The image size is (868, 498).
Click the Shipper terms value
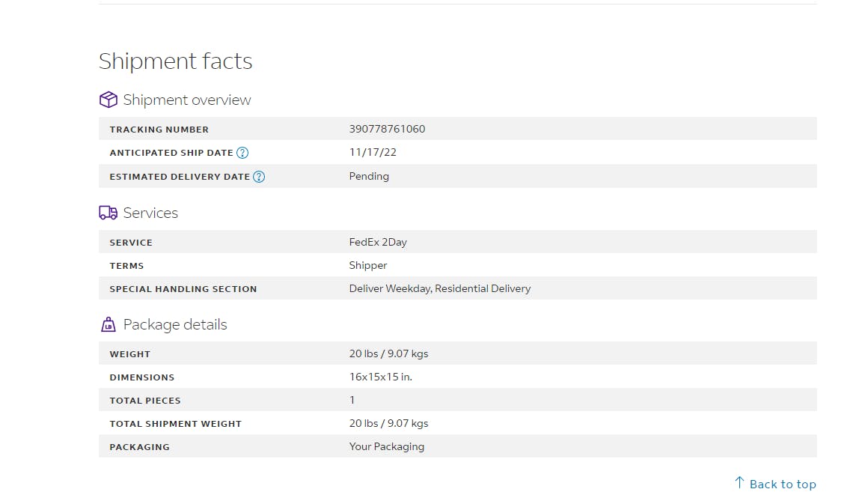tap(368, 265)
